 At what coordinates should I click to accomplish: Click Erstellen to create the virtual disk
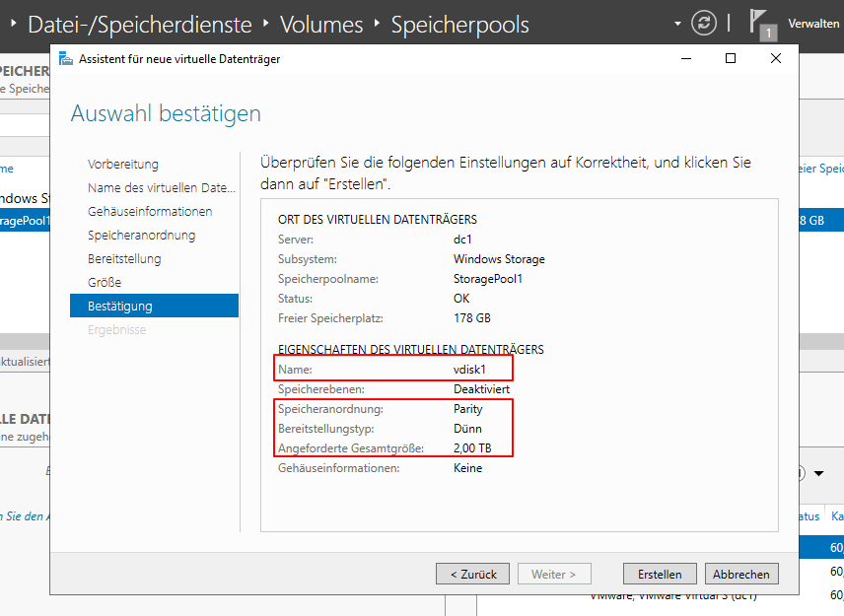pyautogui.click(x=659, y=574)
